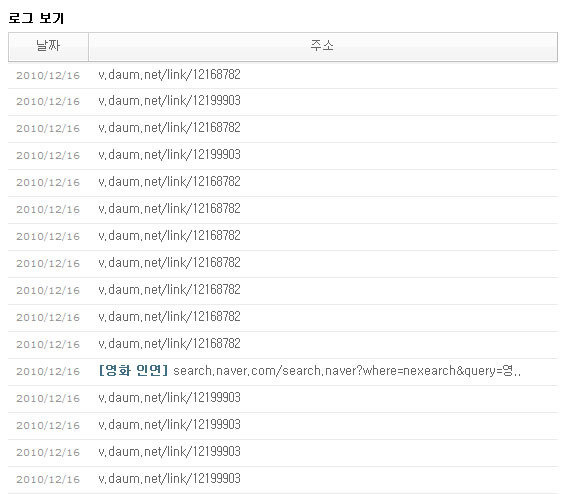Screen dimensions: 562x494
Task: Open the [영화 인연] post link
Action: coord(133,370)
